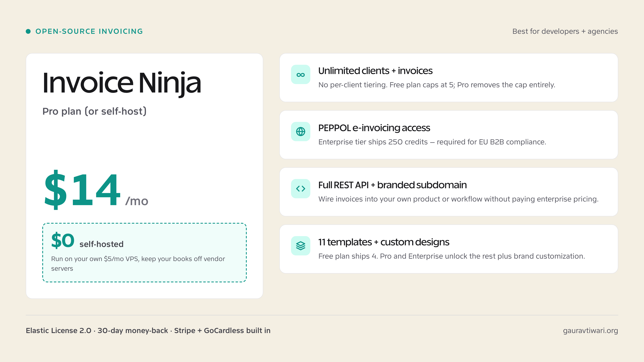
Task: Click the teal dot before OPEN-SOURCE INVOICING
Action: pyautogui.click(x=28, y=31)
